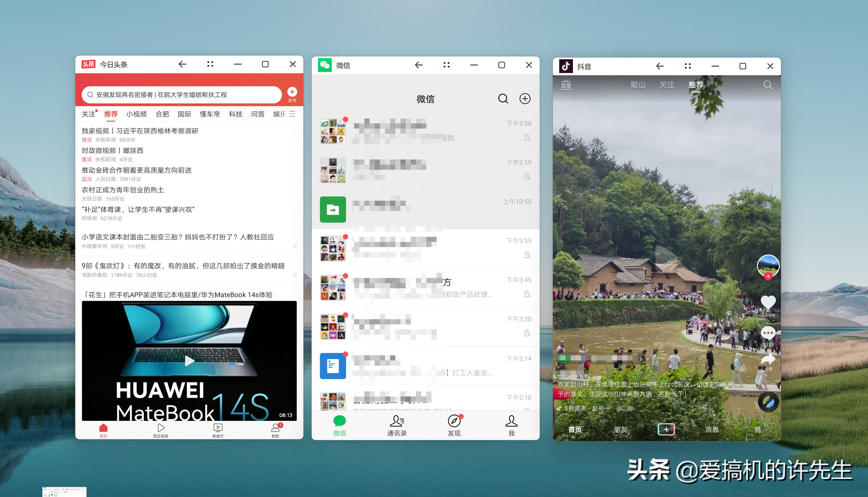Switch to the 关注 tab in Toutiao
The height and width of the screenshot is (497, 868).
pyautogui.click(x=88, y=114)
